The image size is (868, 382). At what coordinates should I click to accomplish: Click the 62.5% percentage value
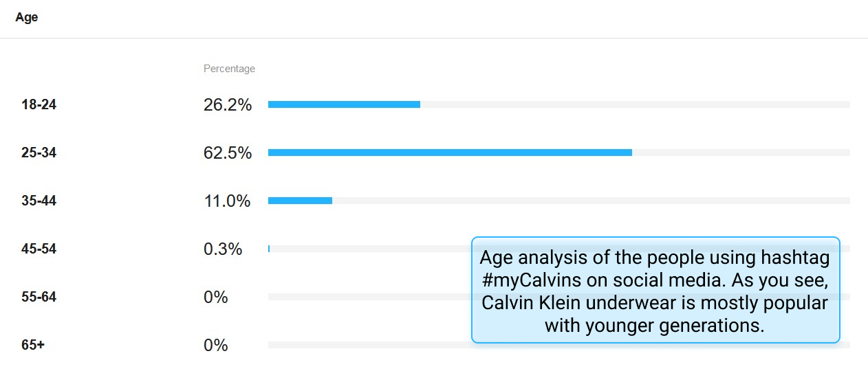[x=228, y=153]
